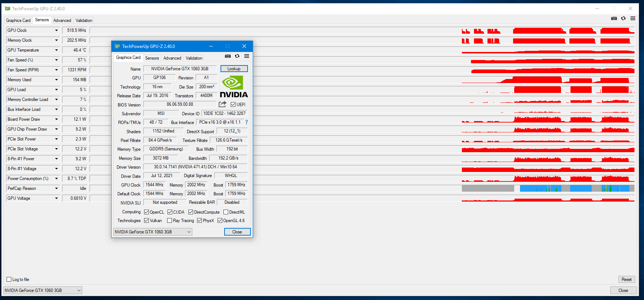This screenshot has width=644, height=300.
Task: Open the GPU Voltage sensor dropdown arrow
Action: [x=56, y=198]
